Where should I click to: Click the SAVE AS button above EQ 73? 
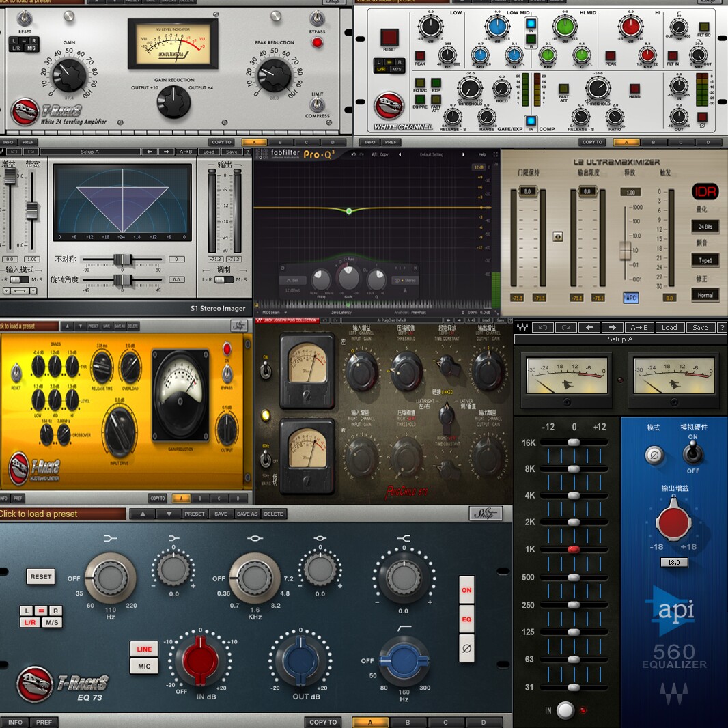pos(247,514)
